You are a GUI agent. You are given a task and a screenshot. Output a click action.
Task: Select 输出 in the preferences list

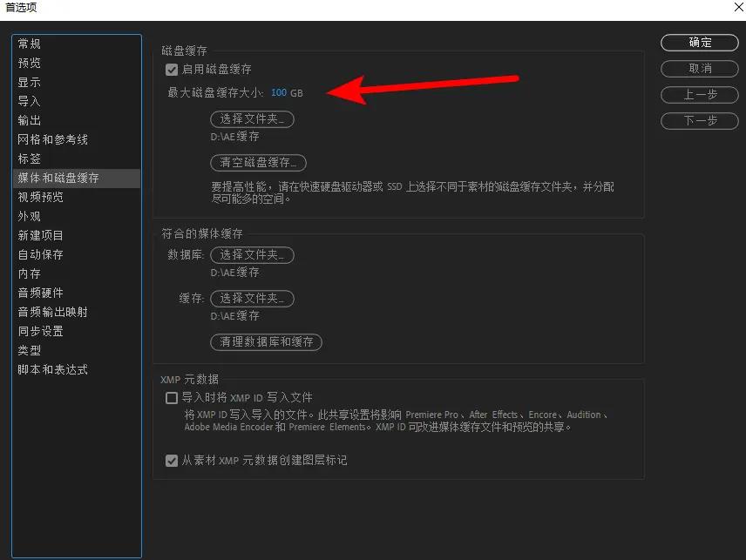point(27,120)
